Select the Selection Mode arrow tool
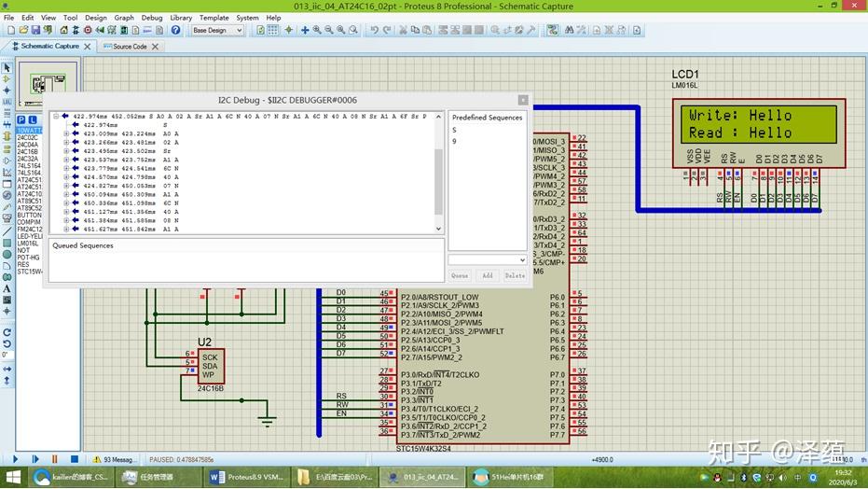 pyautogui.click(x=7, y=68)
